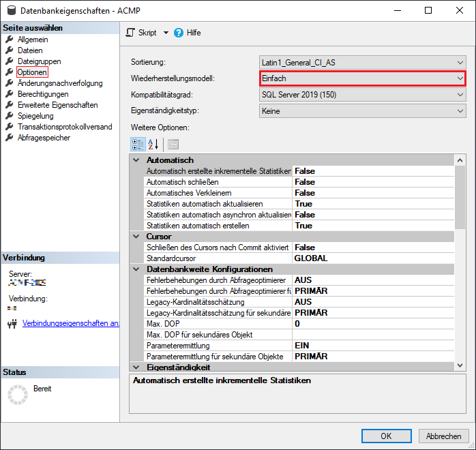Select 'Fehlerbehebungen durch Abfrageoptimierer' value AUS
Screen dimensions: 476x450
373,280
